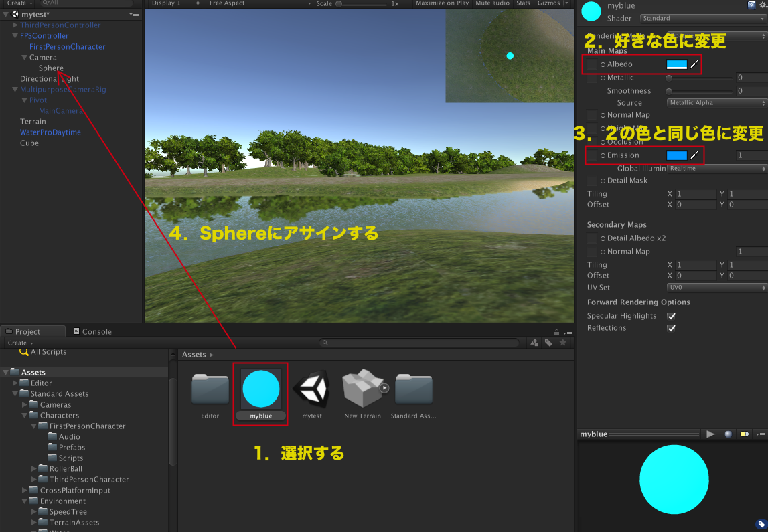Switch to the Project tab
Screen dimensions: 768x532
33,331
